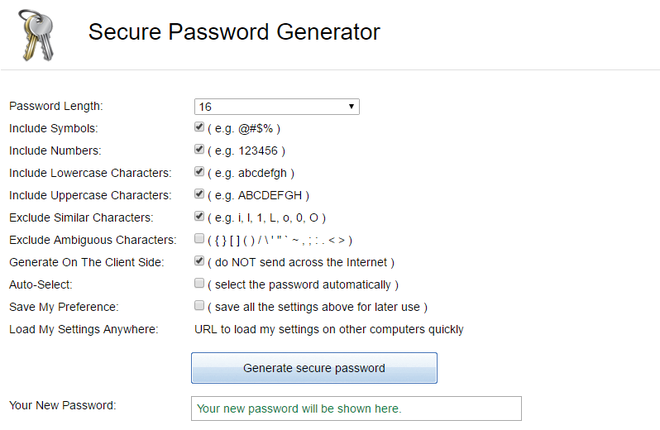Disable Exclude Similar Characters option
This screenshot has height=430, width=660.
[x=199, y=216]
